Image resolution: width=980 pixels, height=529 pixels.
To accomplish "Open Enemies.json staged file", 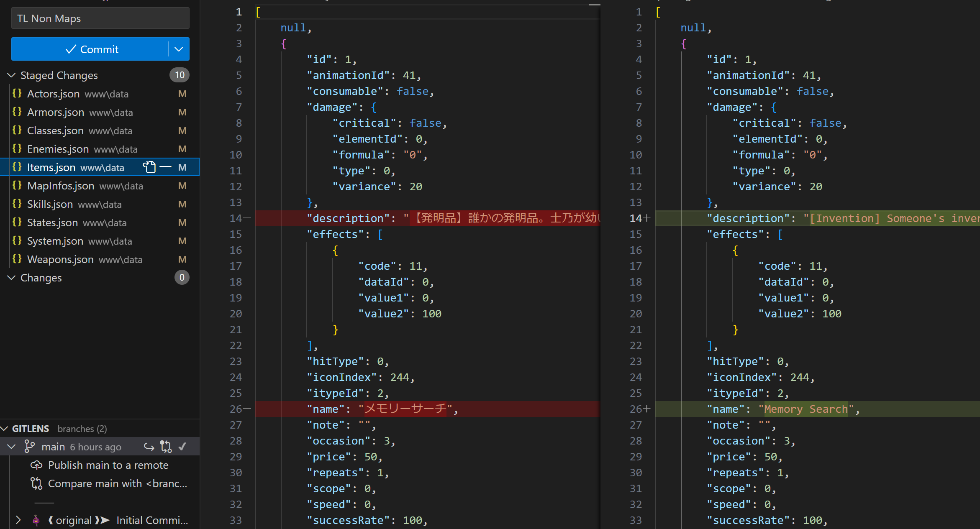I will 100,149.
